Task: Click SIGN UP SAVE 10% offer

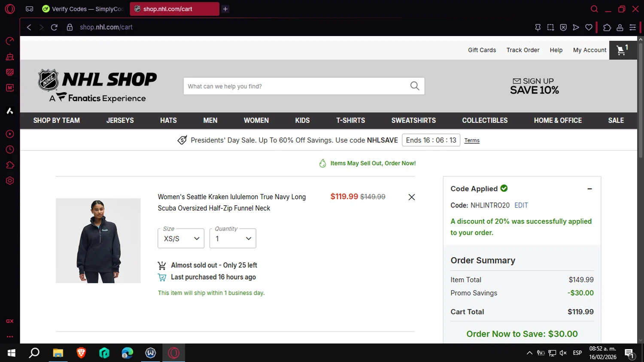Action: pyautogui.click(x=534, y=86)
